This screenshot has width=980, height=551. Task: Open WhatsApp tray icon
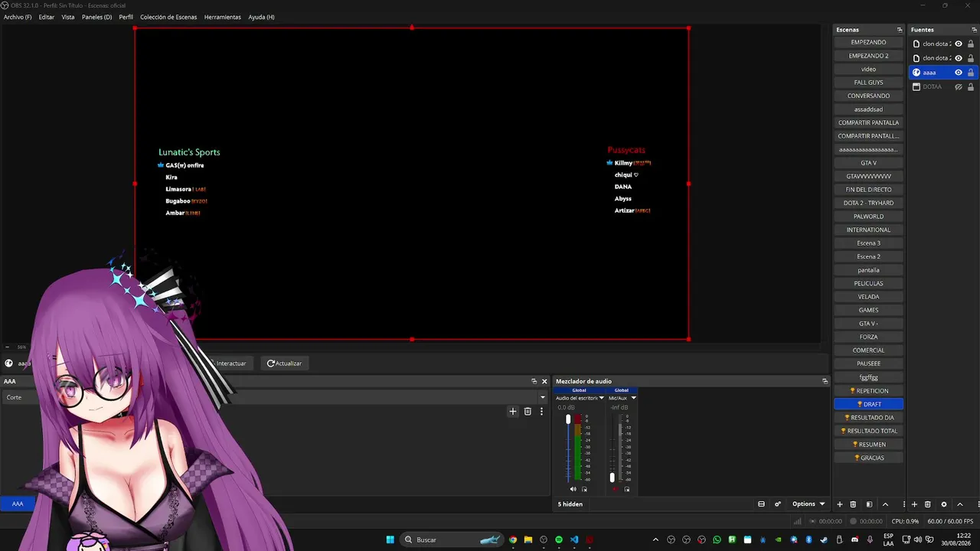coord(717,540)
